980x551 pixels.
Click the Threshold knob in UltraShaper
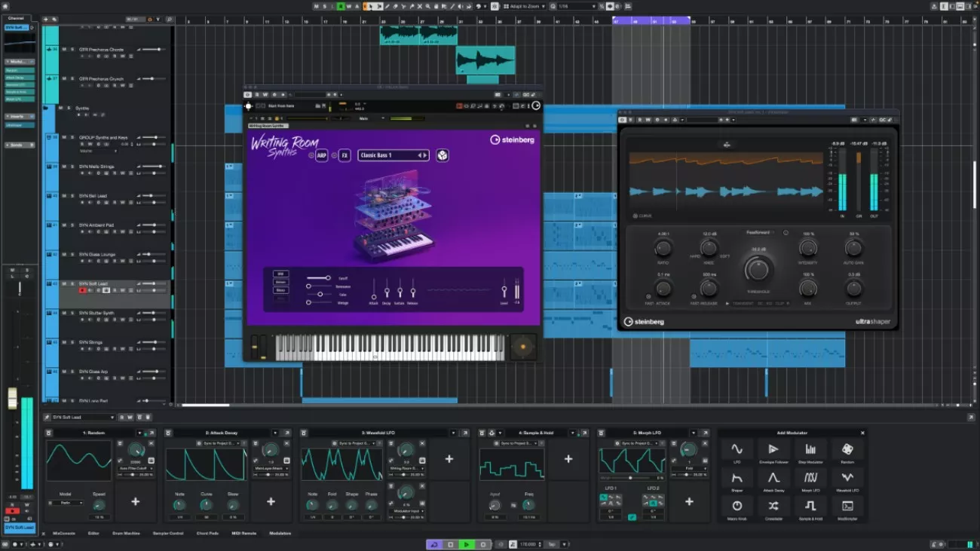pyautogui.click(x=758, y=269)
